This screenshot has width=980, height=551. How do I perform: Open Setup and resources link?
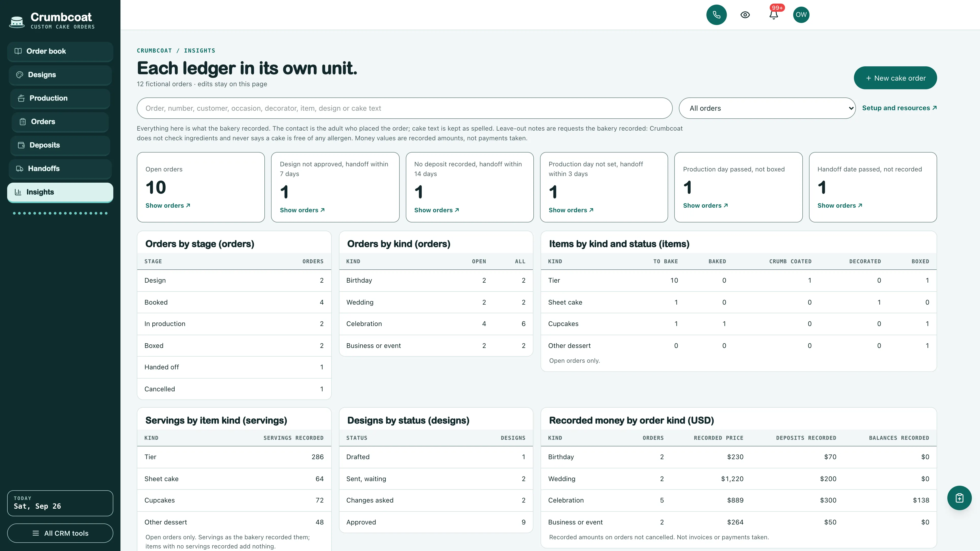click(899, 108)
